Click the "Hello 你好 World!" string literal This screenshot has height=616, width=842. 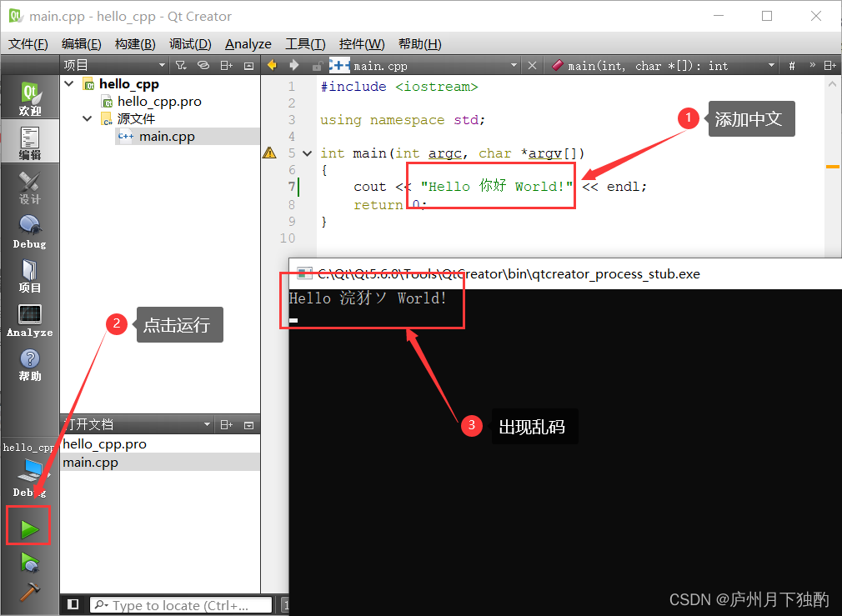coord(497,187)
